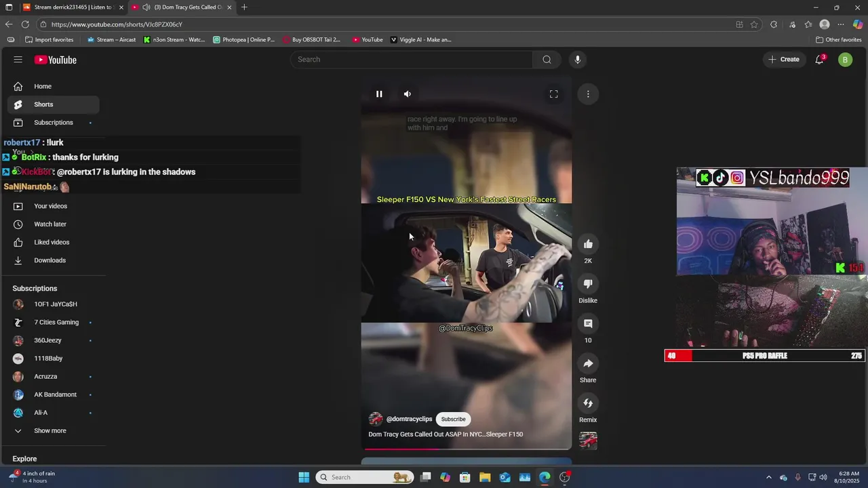The height and width of the screenshot is (488, 868).
Task: Open the Short's three-dot options menu
Action: (x=588, y=94)
